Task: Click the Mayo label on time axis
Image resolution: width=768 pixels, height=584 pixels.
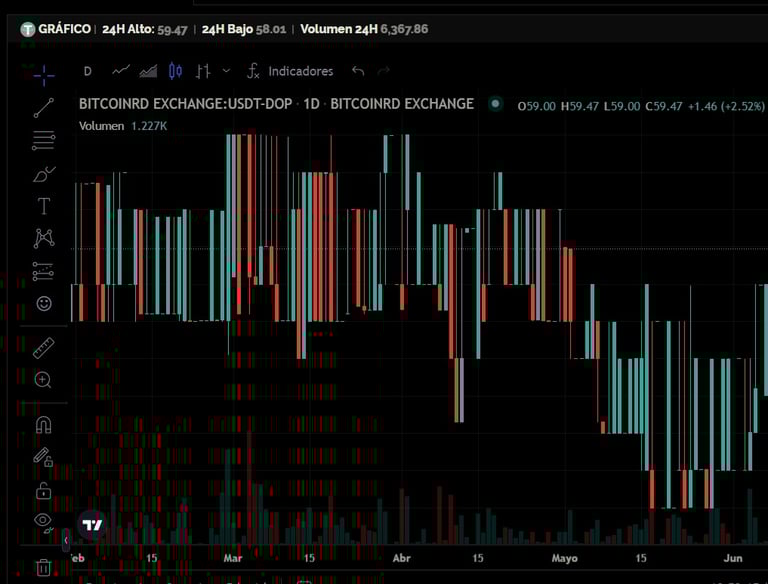Action: coord(565,558)
